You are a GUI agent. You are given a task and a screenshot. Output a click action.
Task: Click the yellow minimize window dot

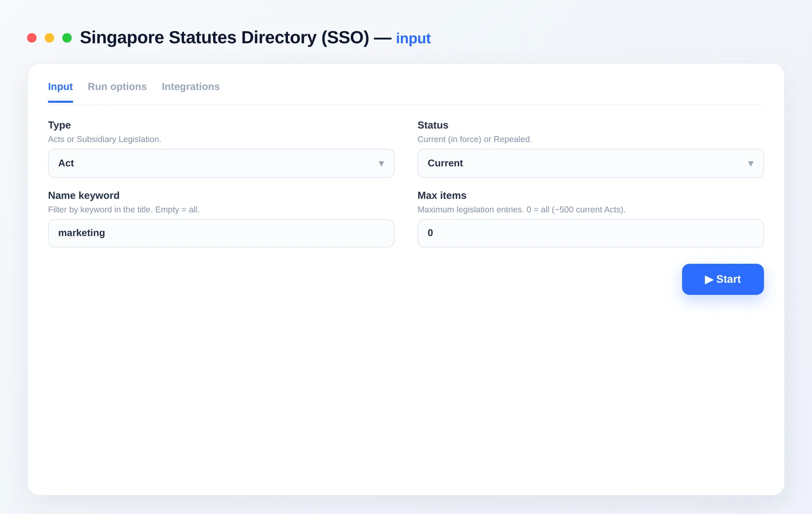point(50,38)
